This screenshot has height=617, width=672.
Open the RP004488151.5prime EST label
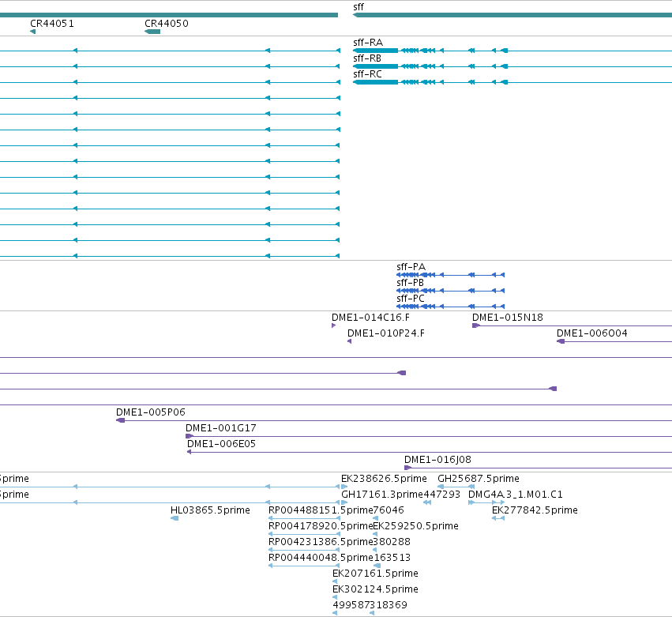321,510
